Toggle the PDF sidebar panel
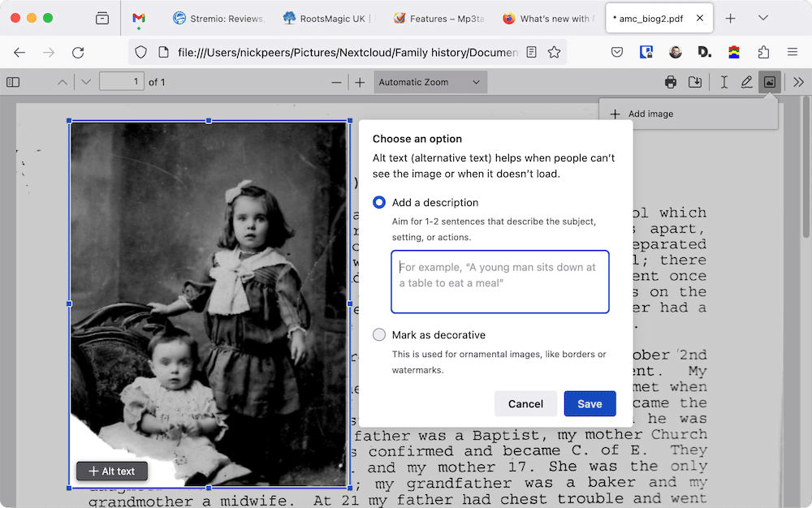The width and height of the screenshot is (812, 508). click(13, 81)
